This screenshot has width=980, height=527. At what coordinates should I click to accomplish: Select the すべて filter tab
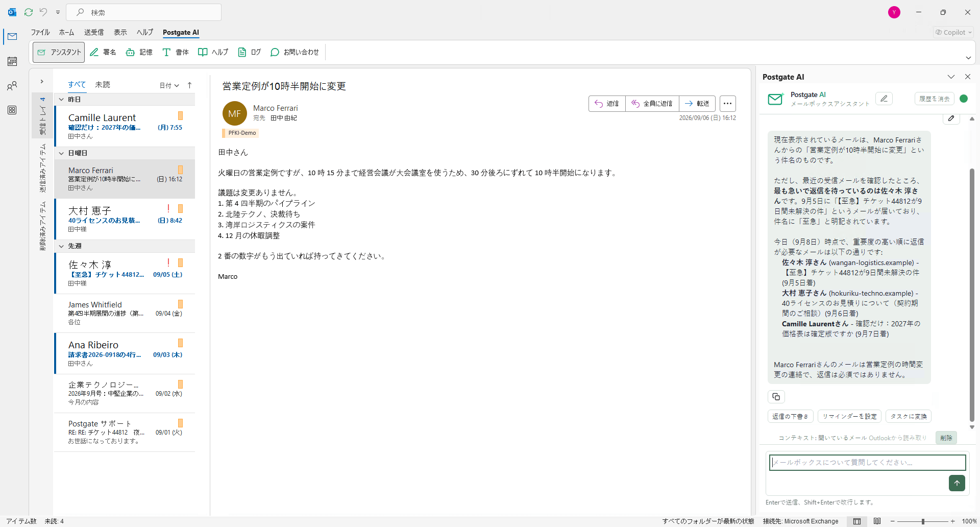pyautogui.click(x=77, y=85)
